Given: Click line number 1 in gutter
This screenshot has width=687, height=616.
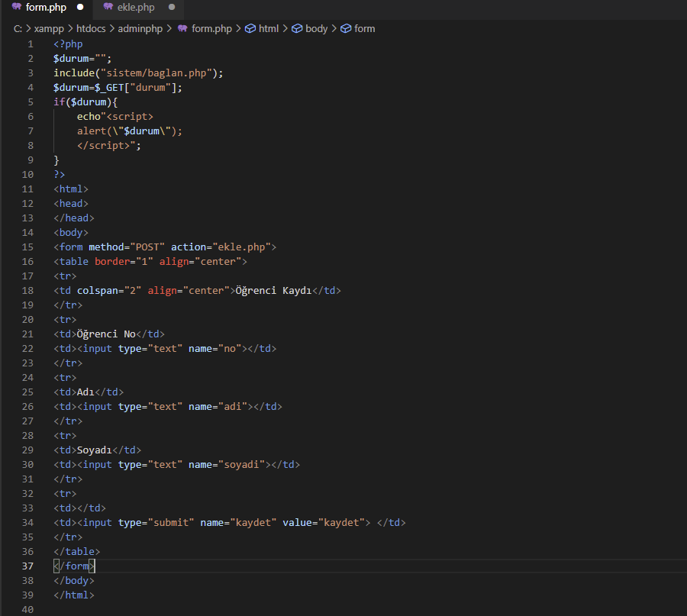Looking at the screenshot, I should (x=31, y=44).
